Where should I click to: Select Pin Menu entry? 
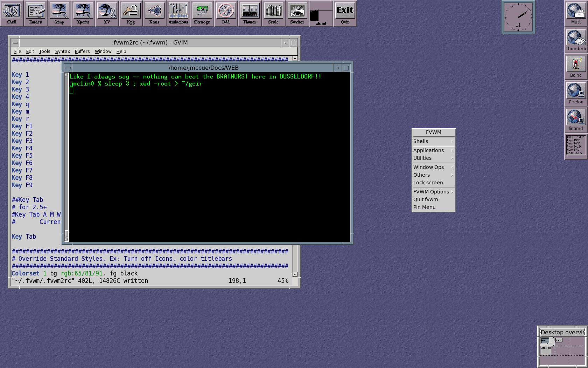tap(434, 207)
